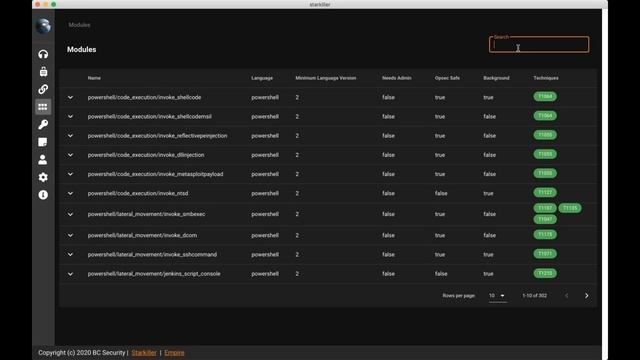Sort table by Needs Admin header
The height and width of the screenshot is (360, 640).
[x=397, y=78]
